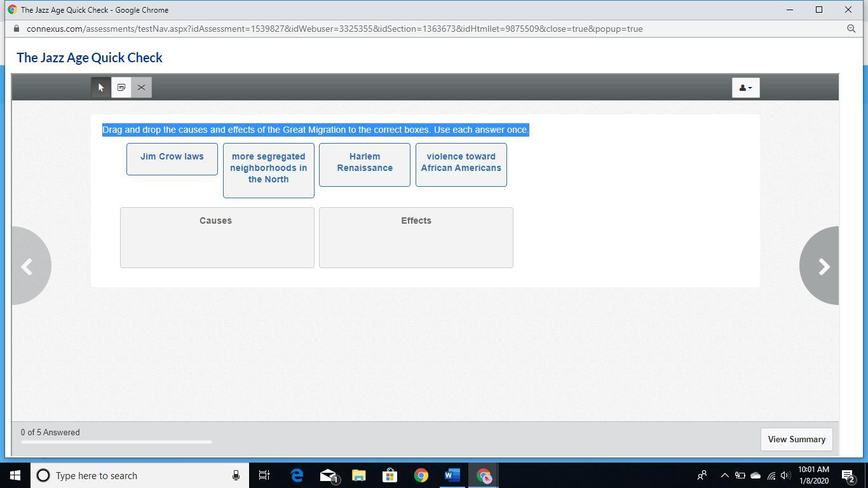Select violence toward African Americans tile
The height and width of the screenshot is (488, 868).
[461, 165]
